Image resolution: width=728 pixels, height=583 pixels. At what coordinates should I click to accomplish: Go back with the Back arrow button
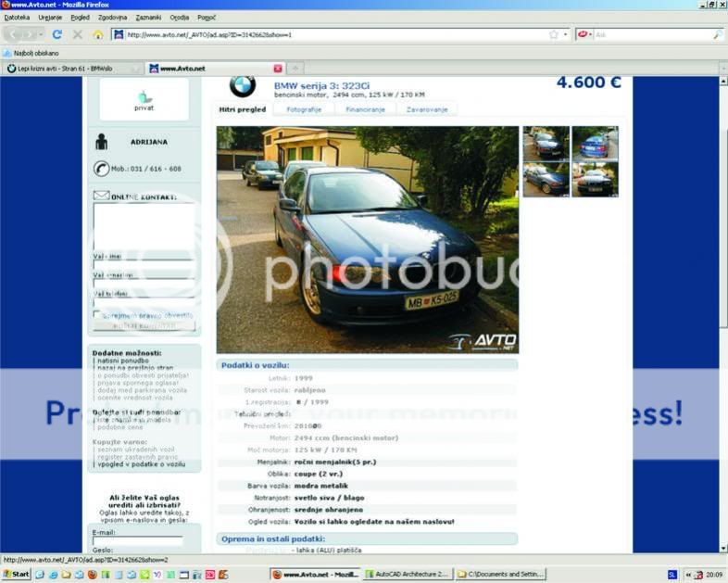tap(13, 34)
